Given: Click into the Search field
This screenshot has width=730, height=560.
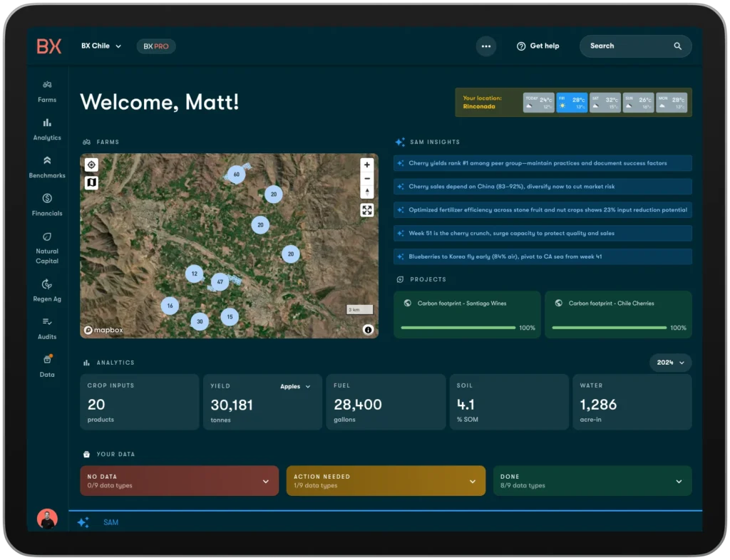Looking at the screenshot, I should tap(627, 46).
